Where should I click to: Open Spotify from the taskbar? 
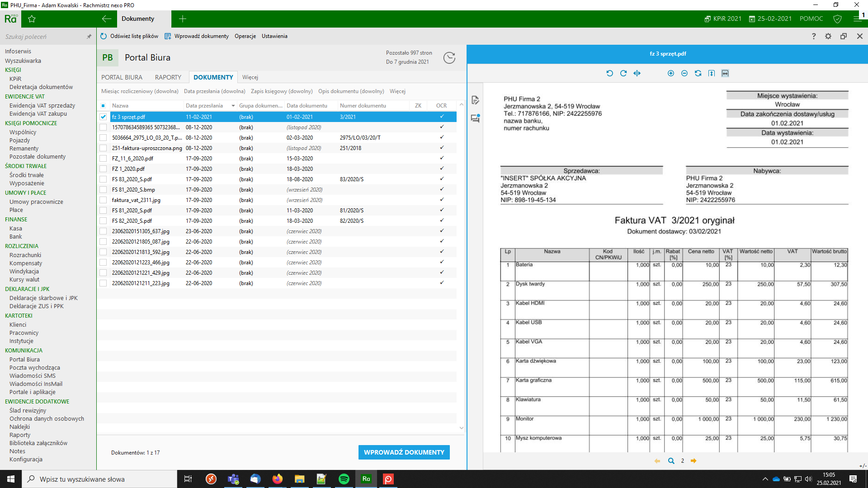344,479
